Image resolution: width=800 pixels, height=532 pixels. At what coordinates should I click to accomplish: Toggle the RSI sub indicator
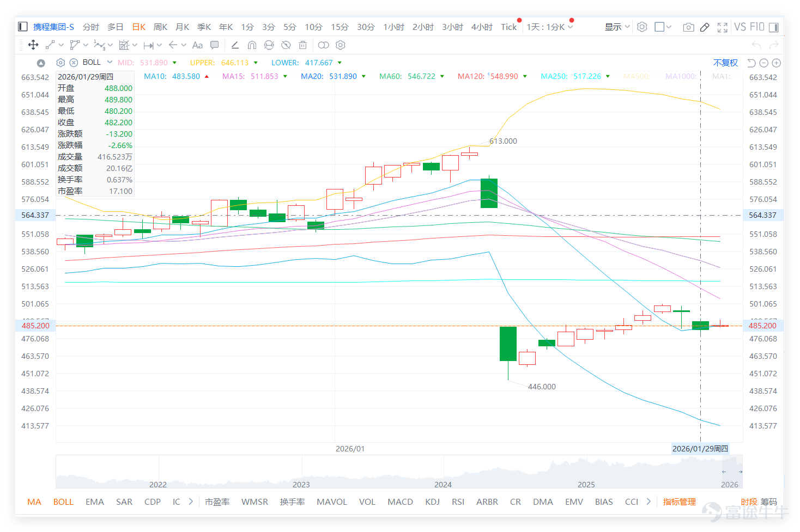pyautogui.click(x=458, y=502)
